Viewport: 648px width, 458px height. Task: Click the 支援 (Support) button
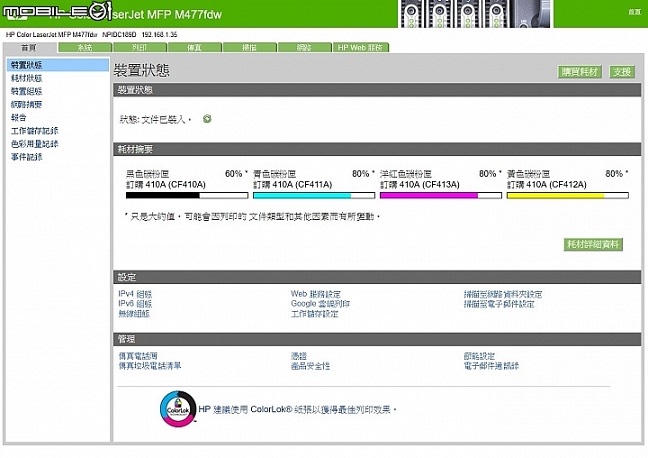pos(622,72)
